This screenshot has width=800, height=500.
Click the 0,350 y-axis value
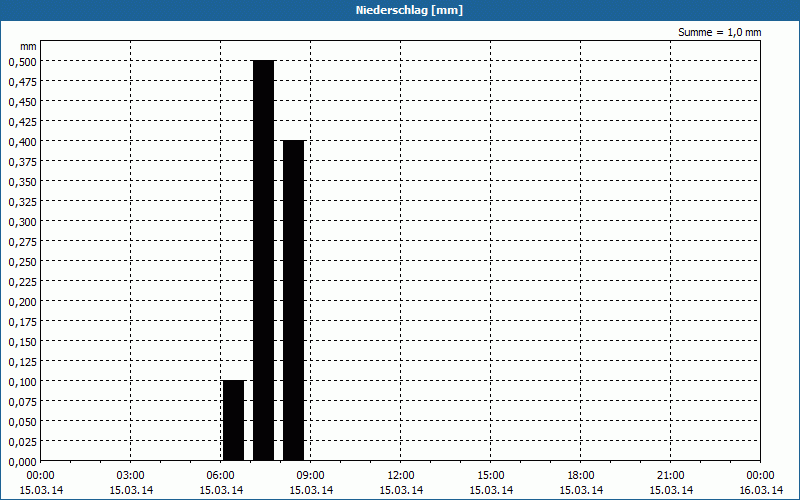(x=23, y=182)
